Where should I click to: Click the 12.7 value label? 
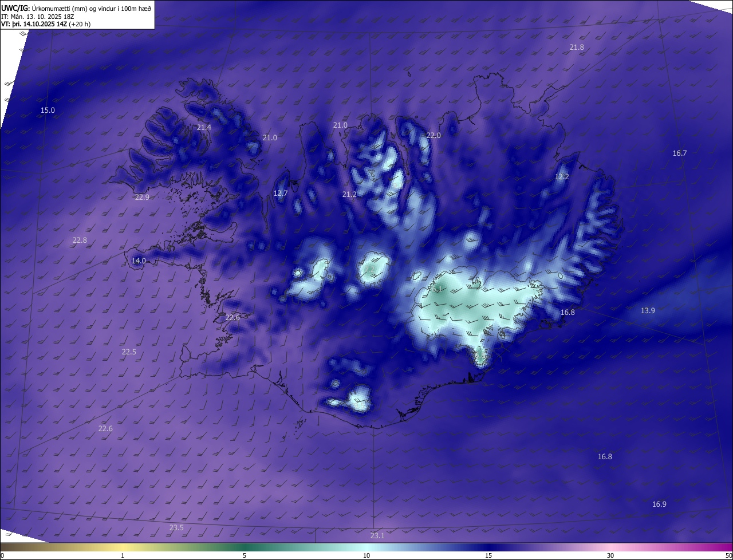tap(280, 194)
